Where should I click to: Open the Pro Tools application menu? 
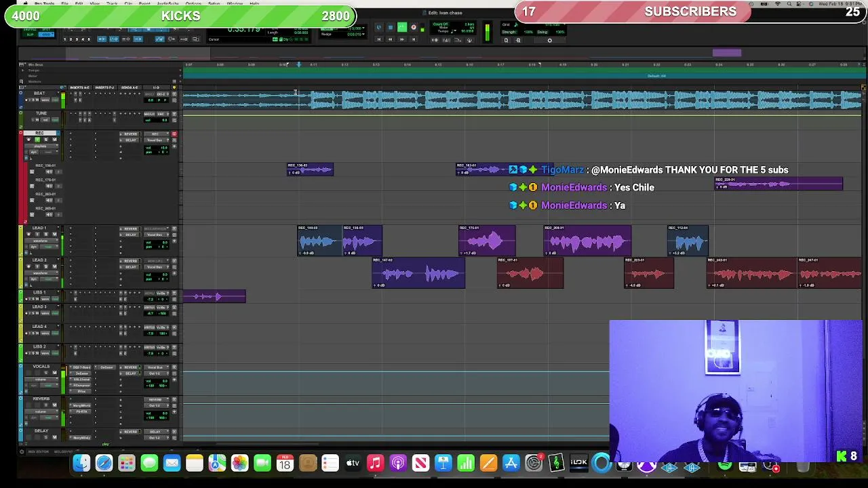pyautogui.click(x=44, y=3)
